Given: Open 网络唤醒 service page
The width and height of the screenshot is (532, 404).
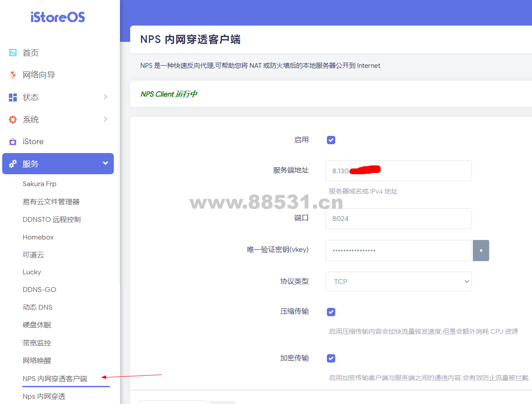Looking at the screenshot, I should [x=37, y=360].
